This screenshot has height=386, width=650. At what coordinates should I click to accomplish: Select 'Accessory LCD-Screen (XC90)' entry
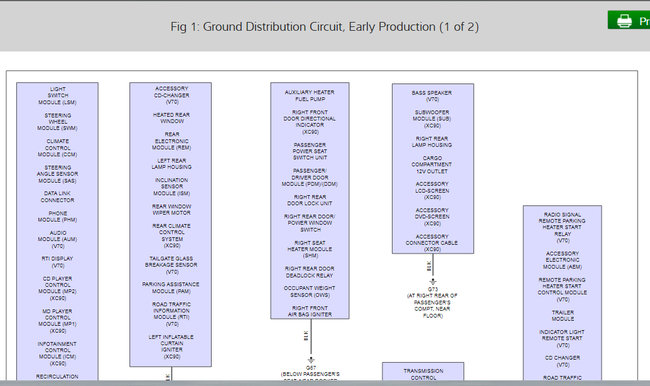[x=432, y=191]
